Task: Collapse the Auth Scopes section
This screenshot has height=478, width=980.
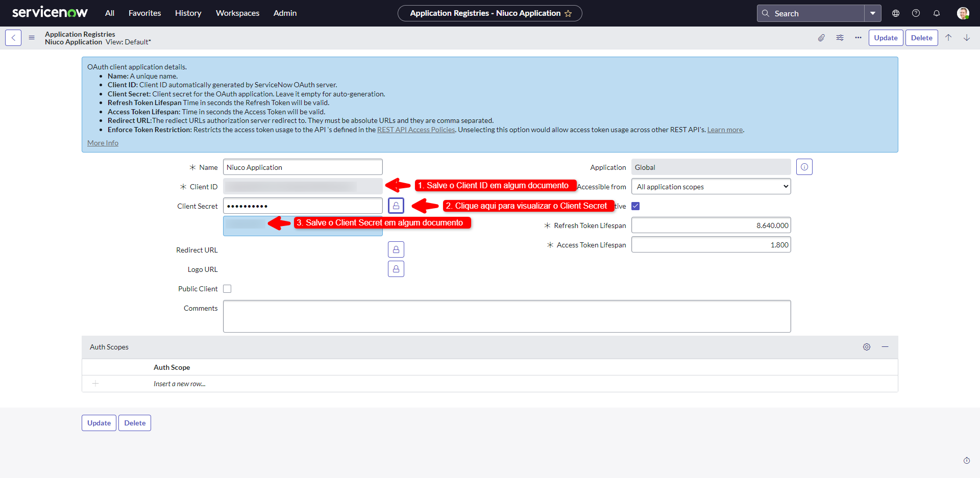Action: point(885,347)
